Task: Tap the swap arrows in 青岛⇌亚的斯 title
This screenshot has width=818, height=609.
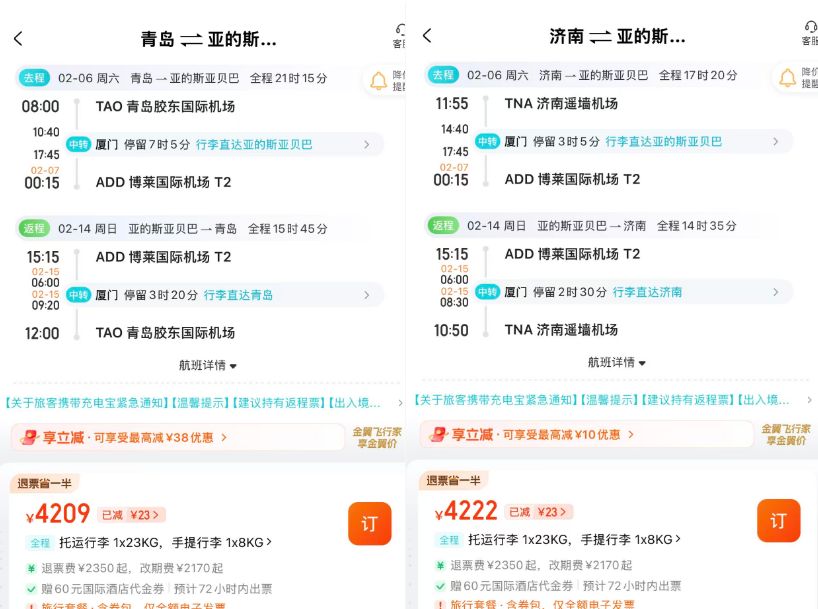Action: 191,40
